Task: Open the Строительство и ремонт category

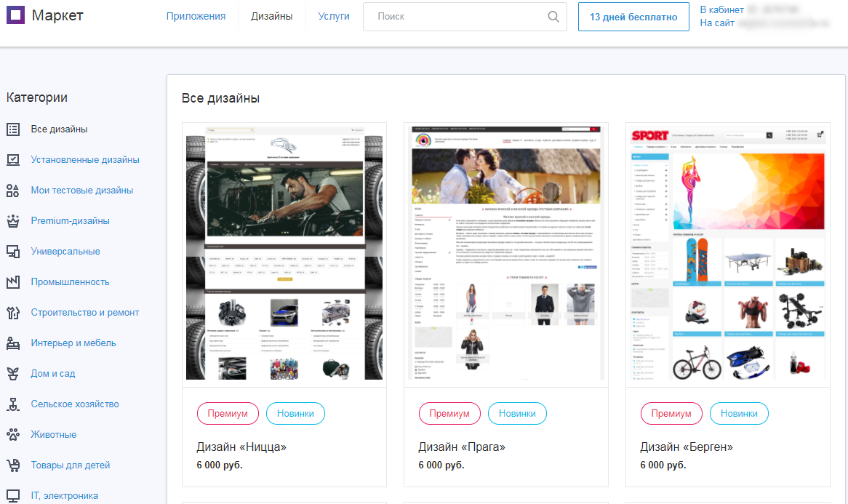Action: [85, 313]
